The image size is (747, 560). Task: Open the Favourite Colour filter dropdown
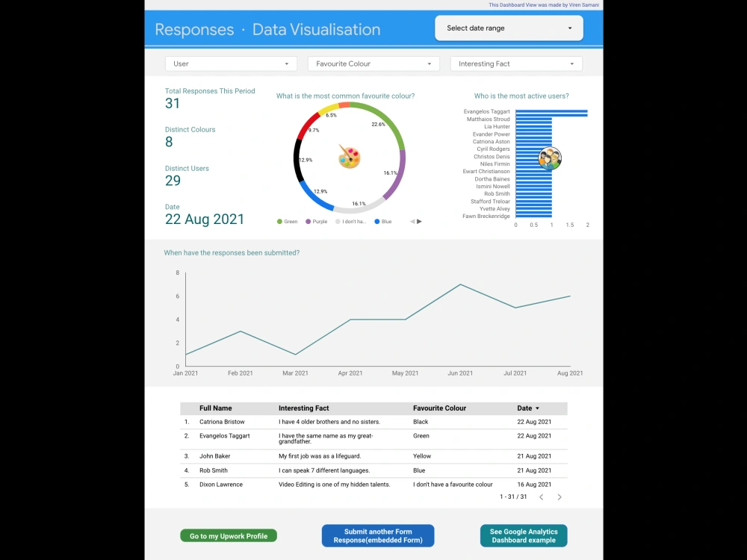pyautogui.click(x=373, y=63)
